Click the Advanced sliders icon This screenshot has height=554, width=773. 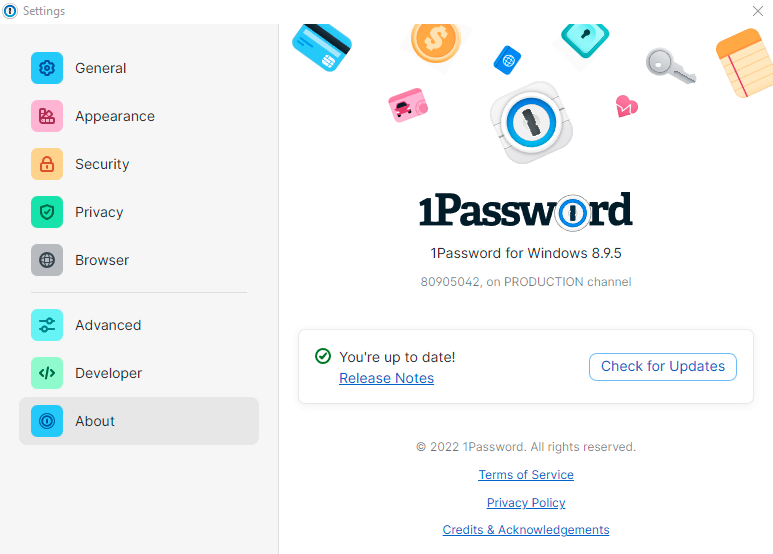(47, 325)
